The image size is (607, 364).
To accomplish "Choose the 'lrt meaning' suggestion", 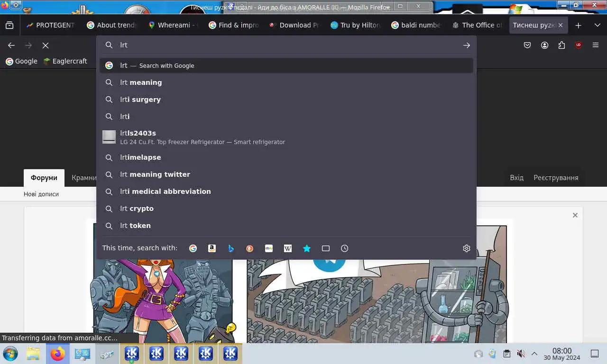I will pos(286,82).
